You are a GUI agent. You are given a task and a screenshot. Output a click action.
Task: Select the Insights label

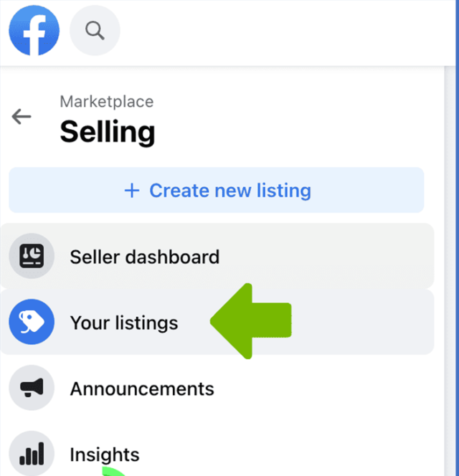click(104, 454)
